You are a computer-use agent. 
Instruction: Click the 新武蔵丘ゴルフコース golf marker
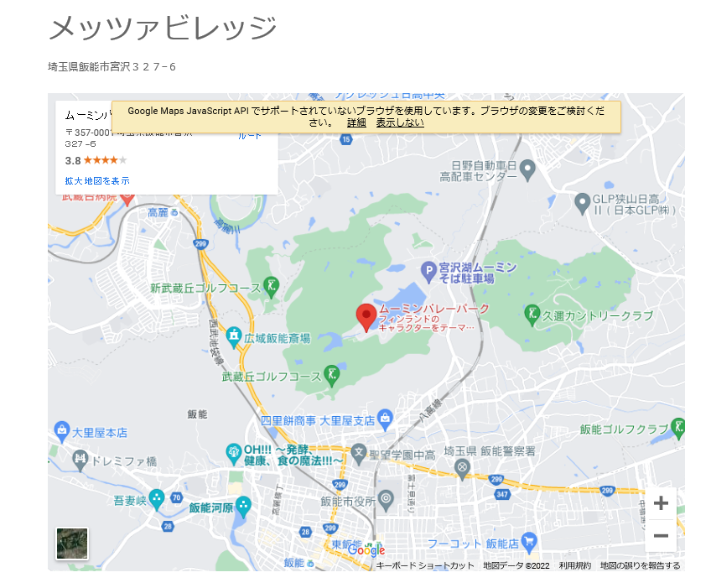(272, 287)
